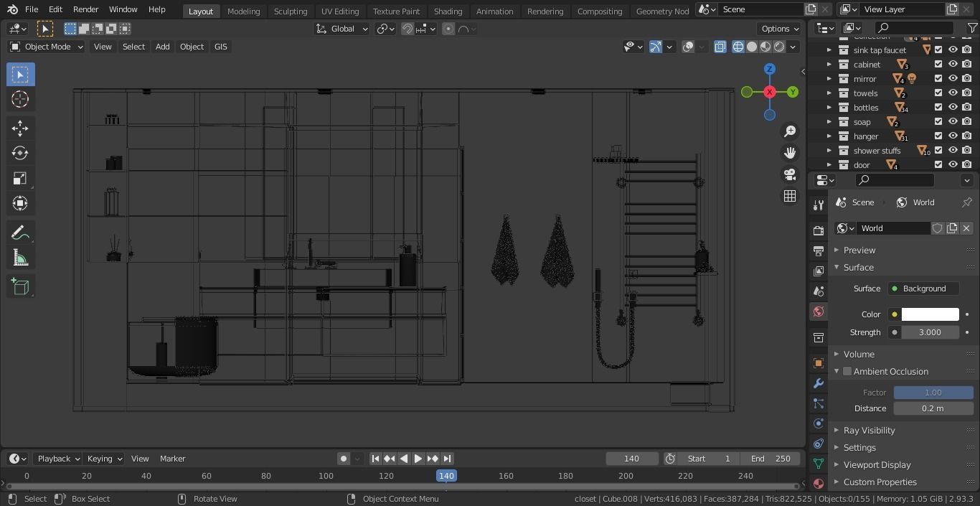Open the File menu
980x506 pixels.
32,9
